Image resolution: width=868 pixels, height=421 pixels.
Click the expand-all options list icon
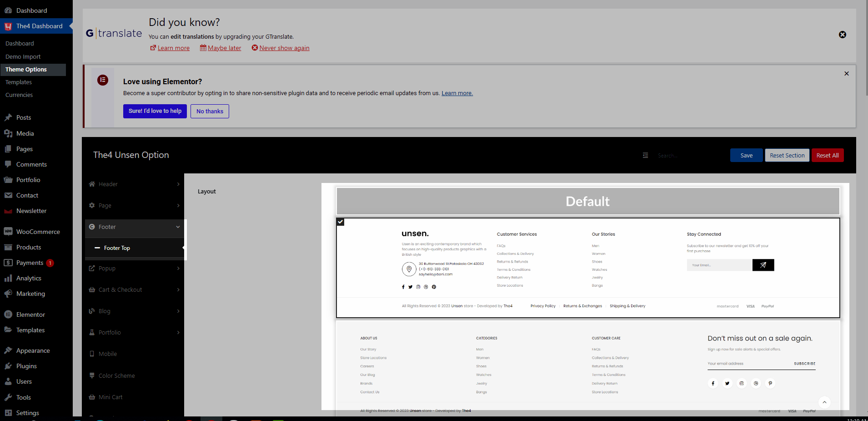(645, 155)
